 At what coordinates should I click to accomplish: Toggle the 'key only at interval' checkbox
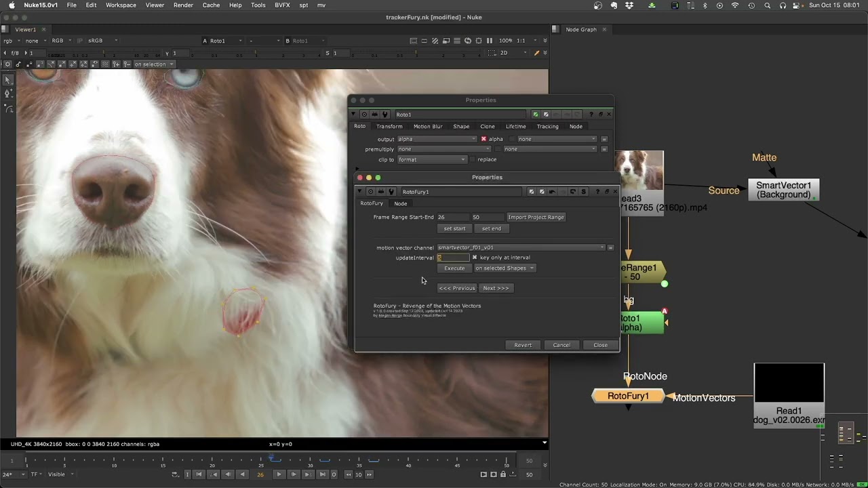pos(475,258)
